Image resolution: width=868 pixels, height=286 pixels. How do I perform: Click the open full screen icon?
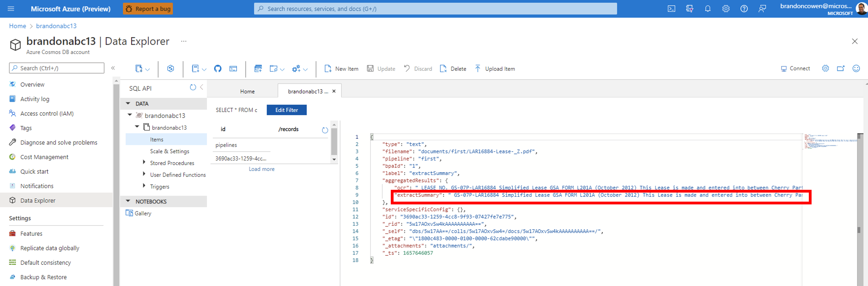841,68
